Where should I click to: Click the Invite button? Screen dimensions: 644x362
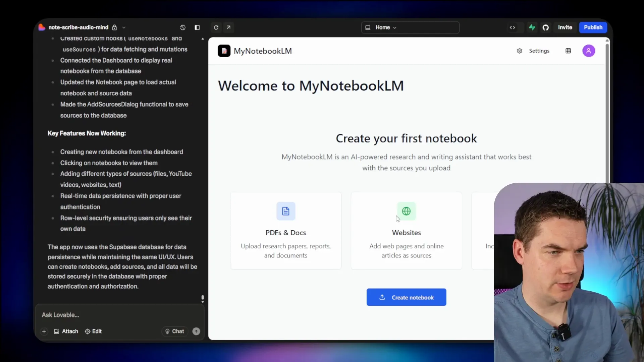tap(565, 27)
